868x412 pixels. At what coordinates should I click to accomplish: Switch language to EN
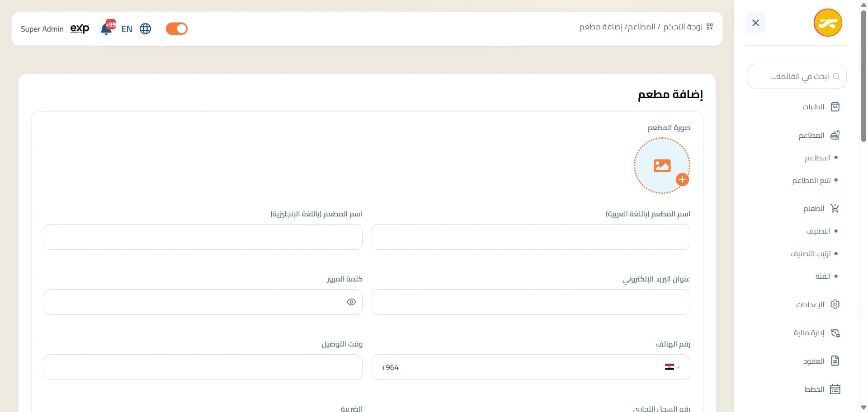coord(127,29)
